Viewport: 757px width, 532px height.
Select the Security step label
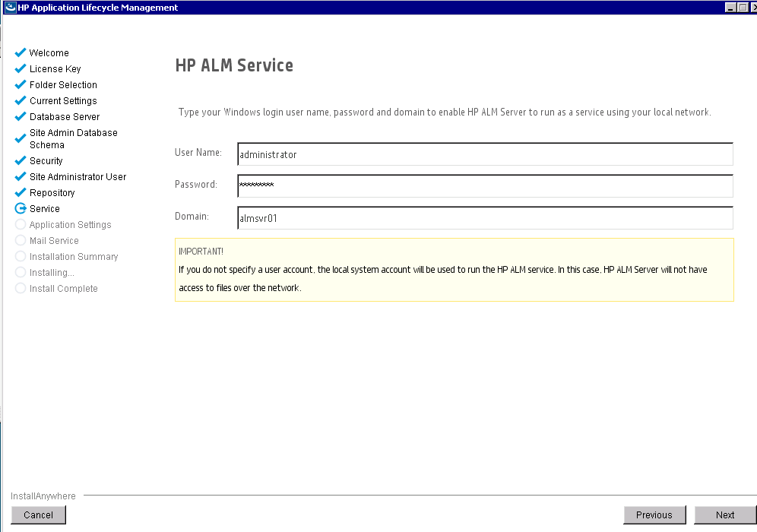click(x=46, y=161)
